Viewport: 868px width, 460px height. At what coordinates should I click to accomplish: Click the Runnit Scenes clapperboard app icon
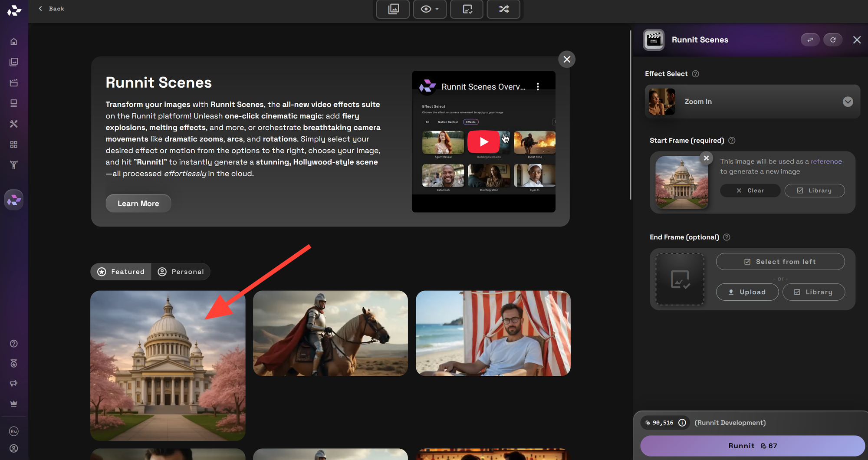click(x=654, y=40)
